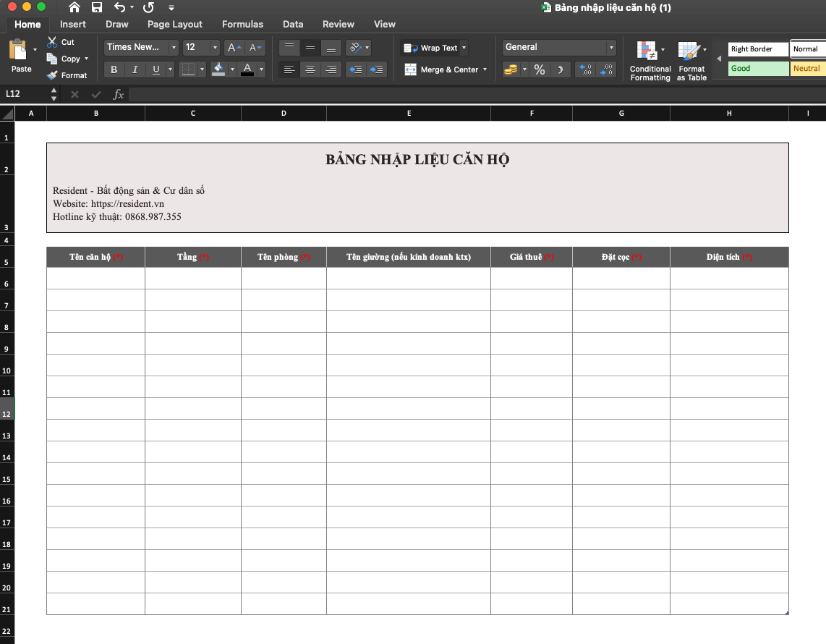Apply percent style to the cell
The image size is (826, 644).
[540, 69]
